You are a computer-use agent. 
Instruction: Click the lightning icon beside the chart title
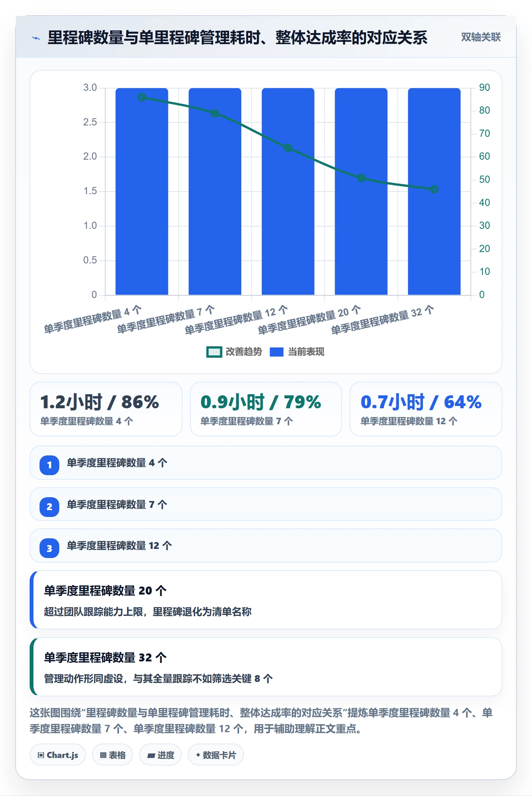[x=36, y=38]
